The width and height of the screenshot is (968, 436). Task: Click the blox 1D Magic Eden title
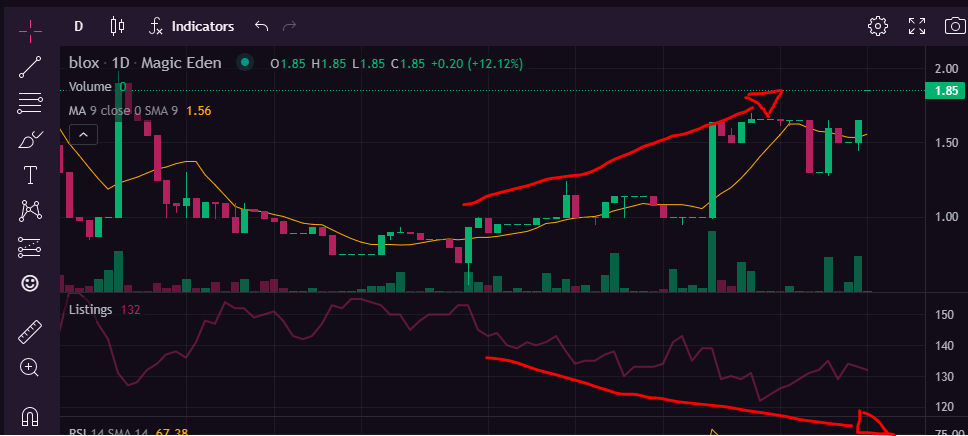coord(145,63)
